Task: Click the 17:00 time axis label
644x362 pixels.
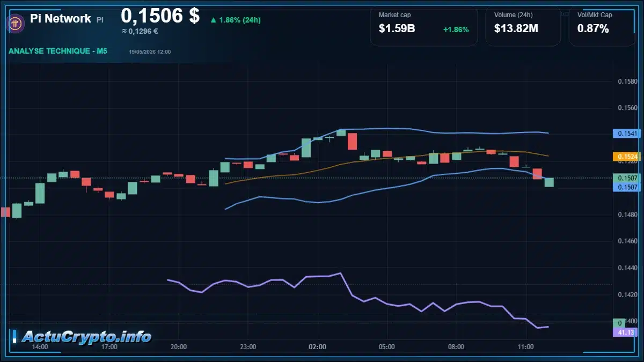Action: click(x=109, y=347)
